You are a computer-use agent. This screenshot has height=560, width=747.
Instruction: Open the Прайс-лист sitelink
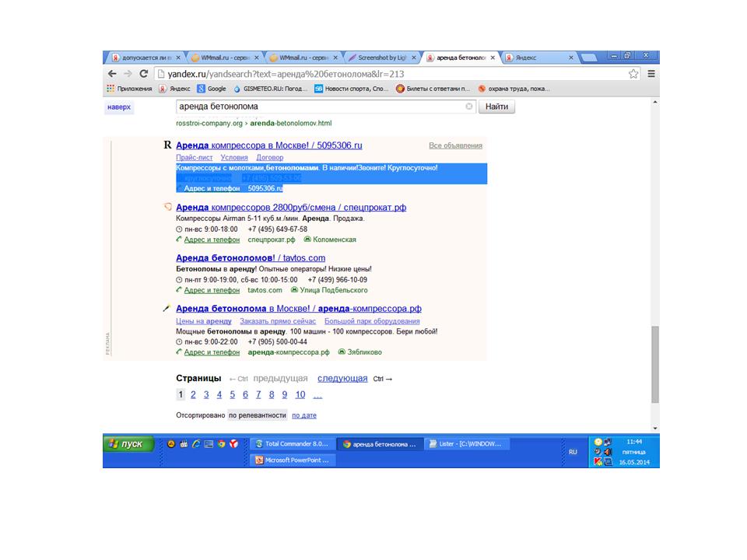[x=195, y=158]
